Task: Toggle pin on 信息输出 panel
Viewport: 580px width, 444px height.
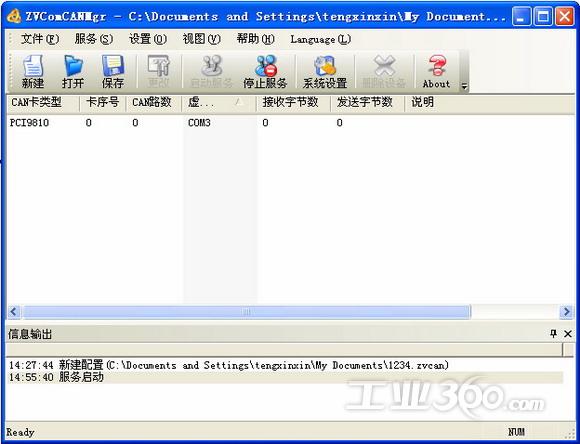Action: click(553, 334)
